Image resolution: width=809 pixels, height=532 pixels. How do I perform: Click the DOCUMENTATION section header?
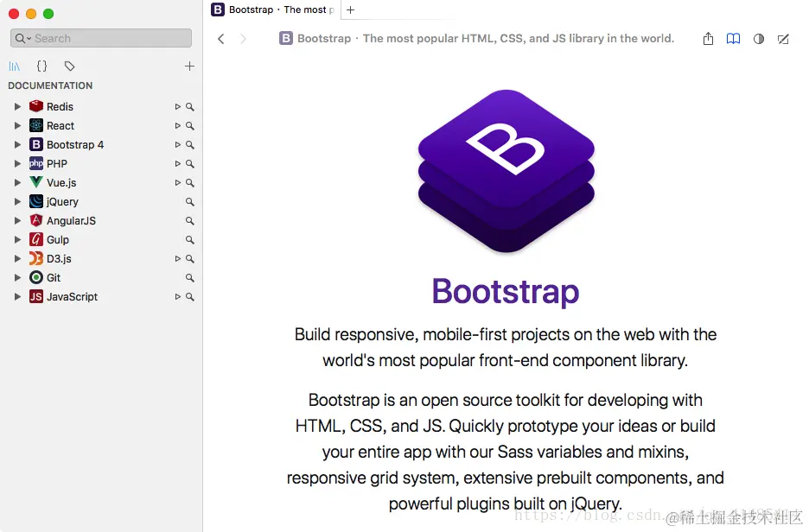[50, 85]
